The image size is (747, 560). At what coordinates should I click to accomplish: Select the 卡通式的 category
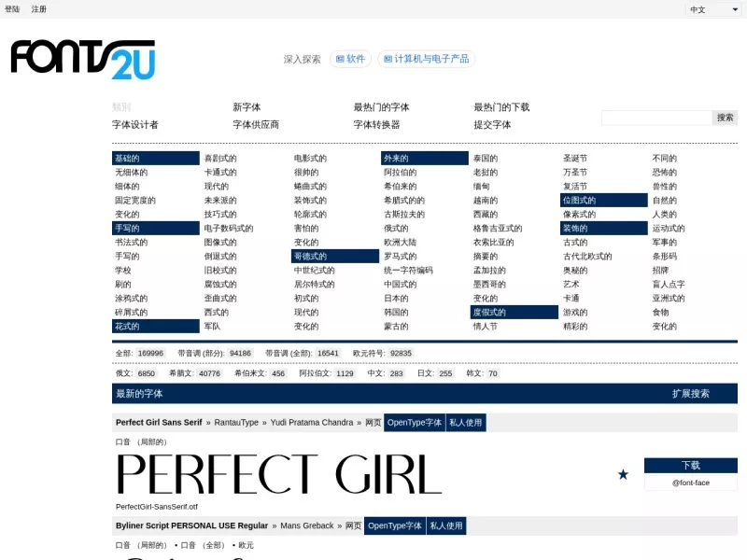[220, 173]
